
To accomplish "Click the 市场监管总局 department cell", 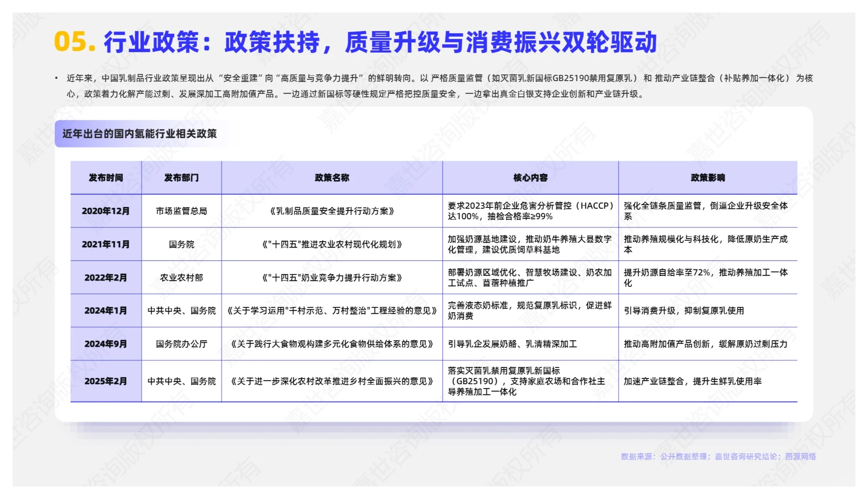I will click(182, 211).
